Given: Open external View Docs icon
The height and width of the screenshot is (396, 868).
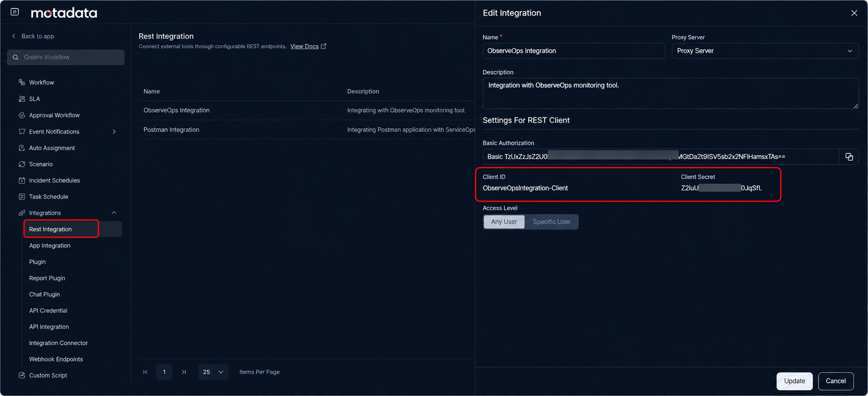Looking at the screenshot, I should pos(323,46).
